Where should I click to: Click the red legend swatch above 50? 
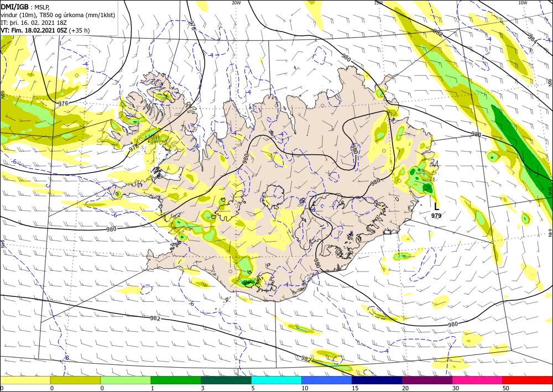[528, 380]
